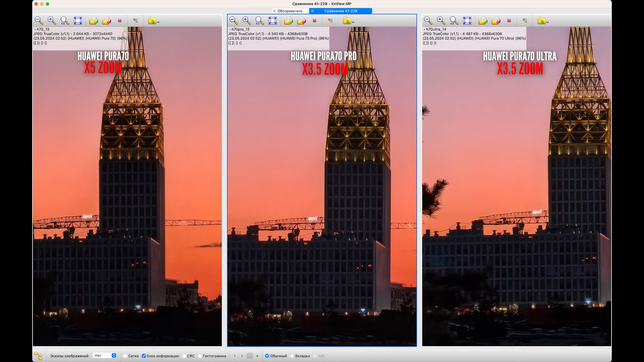Uncheck the Блок информации checkbox
Screen dimensions: 644x362
pyautogui.click(x=144, y=356)
